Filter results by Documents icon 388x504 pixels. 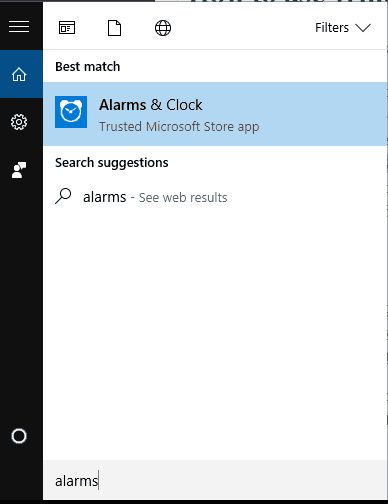pyautogui.click(x=114, y=28)
